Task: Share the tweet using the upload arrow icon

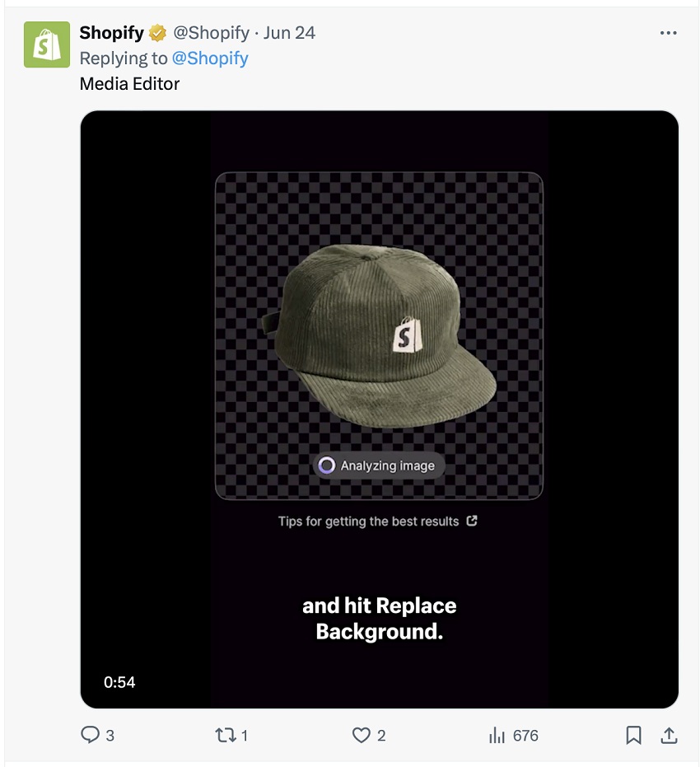Action: 670,735
